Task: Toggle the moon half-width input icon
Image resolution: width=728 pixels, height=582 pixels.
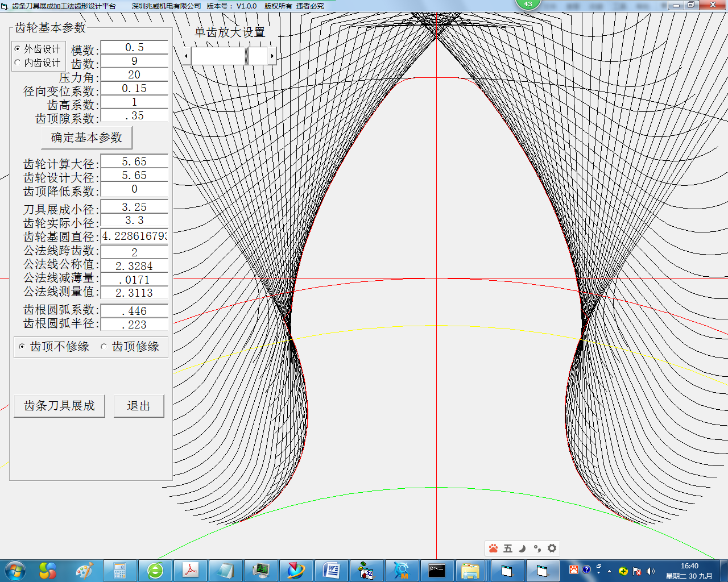Action: tap(522, 548)
